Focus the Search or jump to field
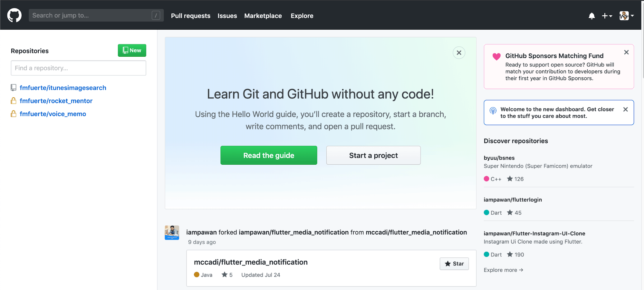 [96, 15]
